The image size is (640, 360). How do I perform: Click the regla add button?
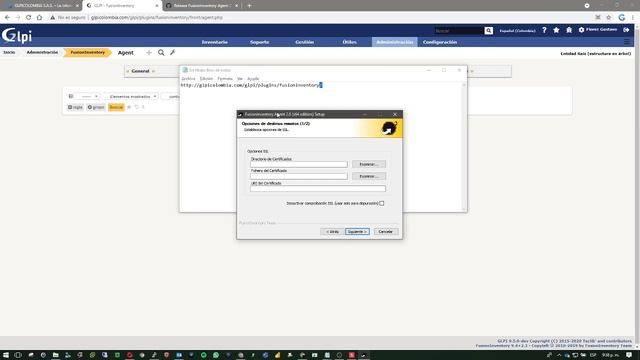75,107
